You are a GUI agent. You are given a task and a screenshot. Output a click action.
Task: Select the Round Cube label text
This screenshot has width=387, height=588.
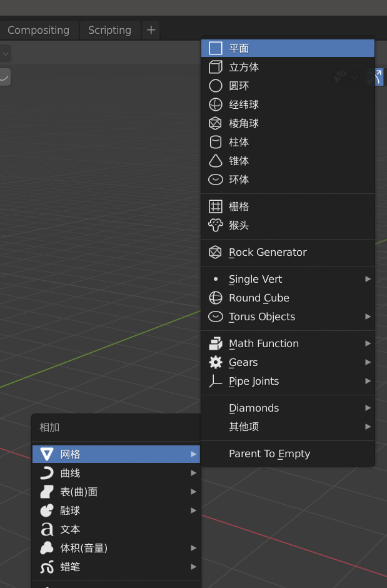point(259,298)
